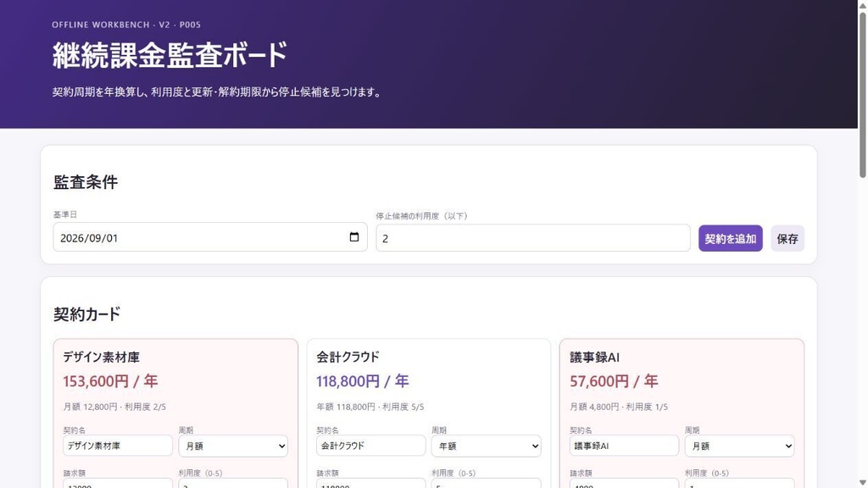Click the 118,800円 / 年 amount text

(363, 381)
